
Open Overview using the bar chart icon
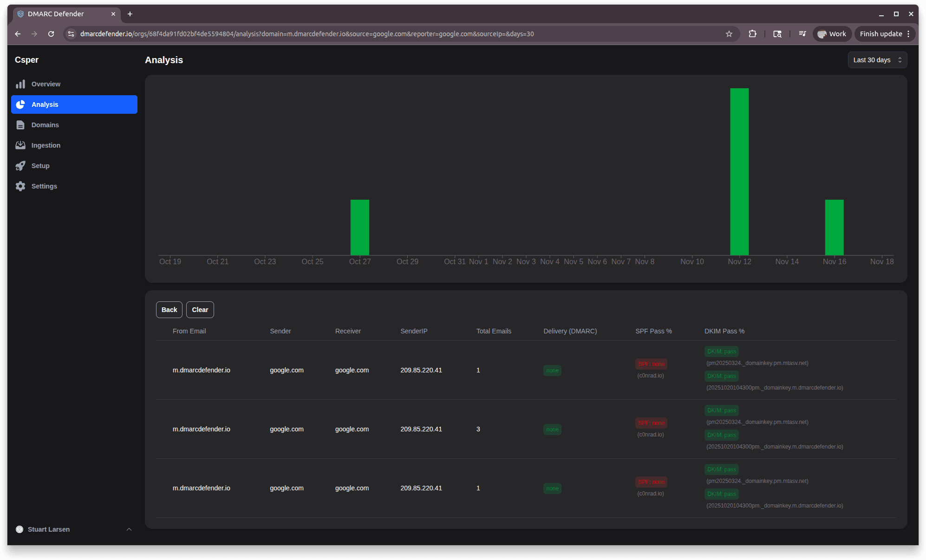pyautogui.click(x=21, y=84)
